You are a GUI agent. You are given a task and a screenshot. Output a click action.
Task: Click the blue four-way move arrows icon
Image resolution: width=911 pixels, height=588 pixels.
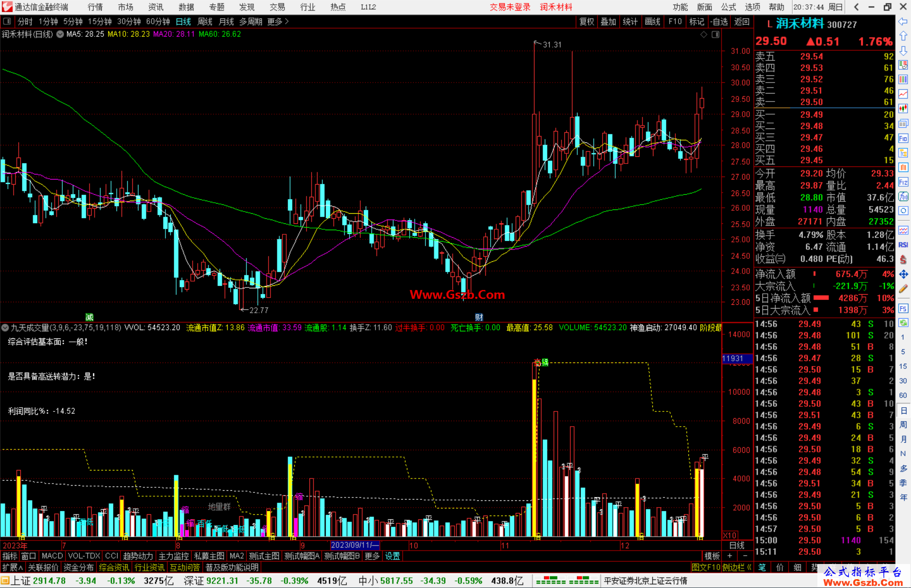(903, 274)
